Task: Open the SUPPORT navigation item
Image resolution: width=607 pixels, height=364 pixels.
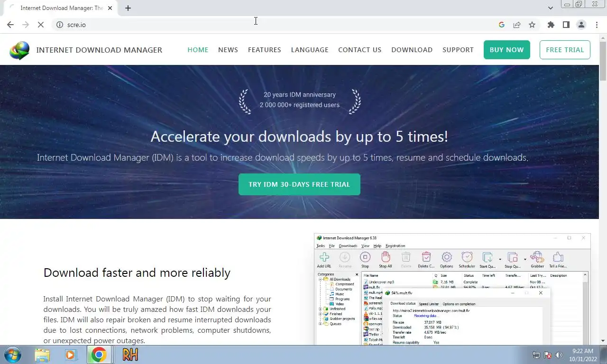Action: pyautogui.click(x=458, y=50)
